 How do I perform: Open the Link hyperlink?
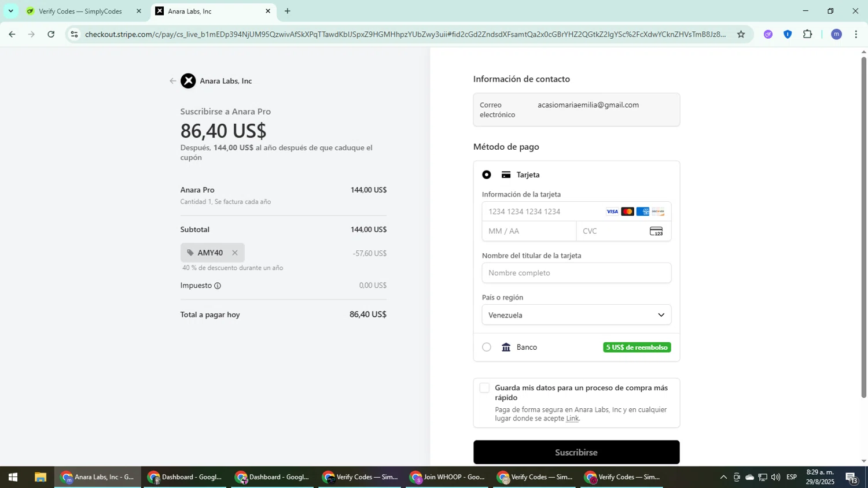click(572, 419)
